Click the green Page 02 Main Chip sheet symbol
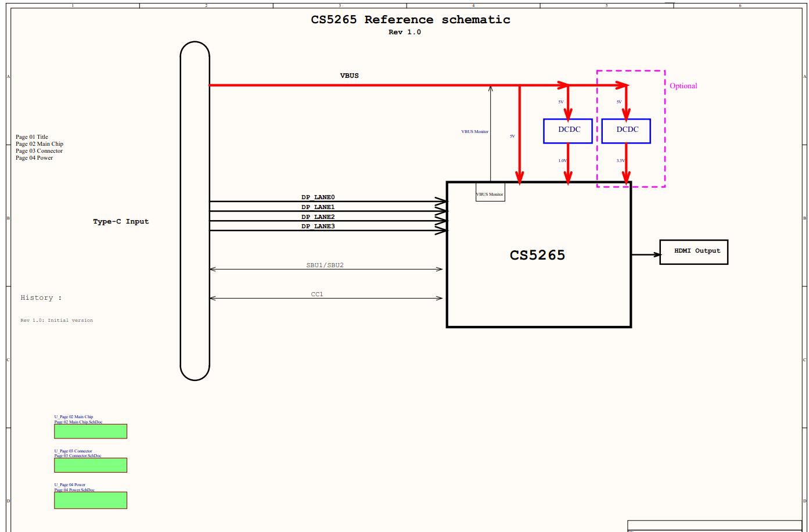 [90, 432]
